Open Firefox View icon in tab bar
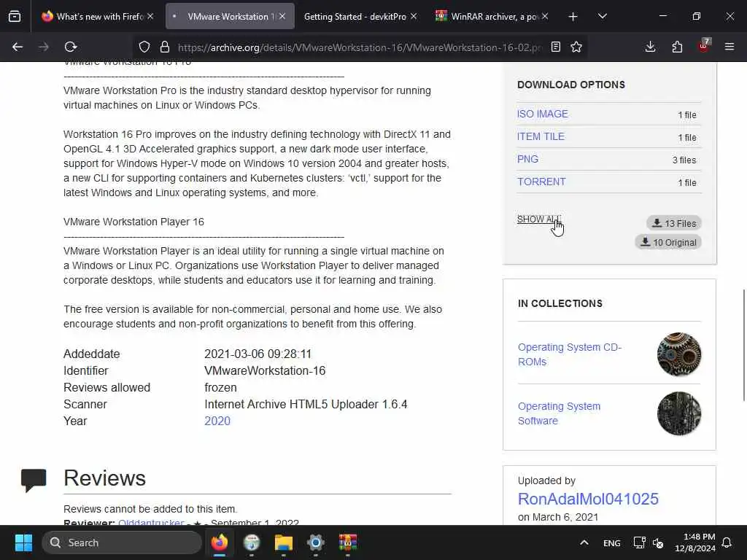This screenshot has height=560, width=747. [x=15, y=16]
